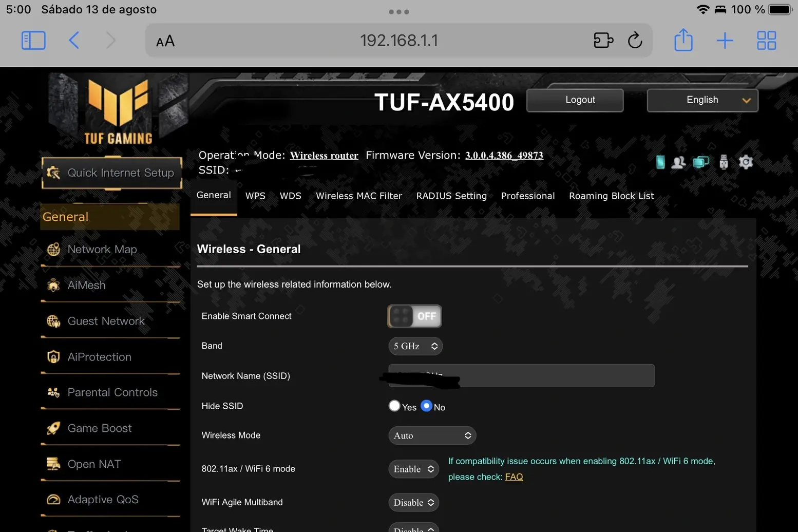Open the Professional tab
798x532 pixels.
(528, 196)
